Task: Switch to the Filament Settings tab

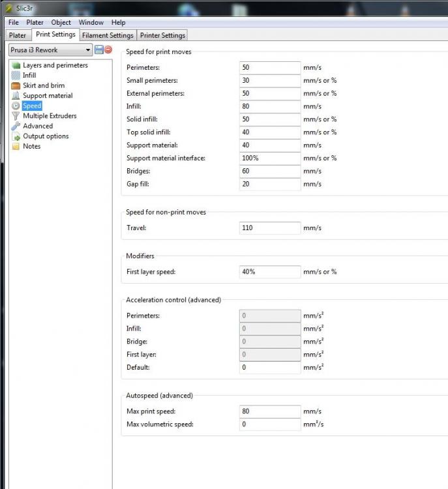Action: (108, 35)
